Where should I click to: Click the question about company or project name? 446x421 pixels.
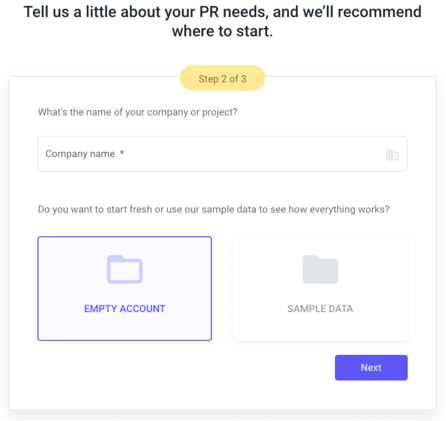click(x=137, y=112)
